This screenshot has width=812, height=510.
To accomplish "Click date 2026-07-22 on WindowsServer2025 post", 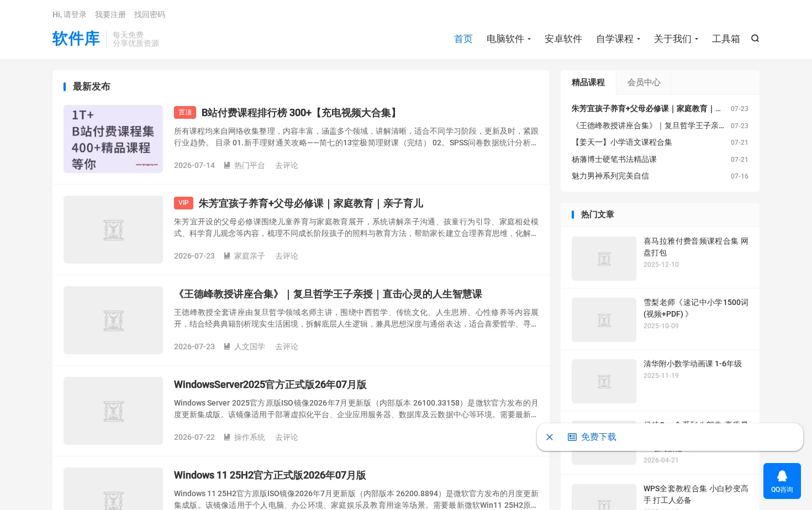I will (194, 437).
